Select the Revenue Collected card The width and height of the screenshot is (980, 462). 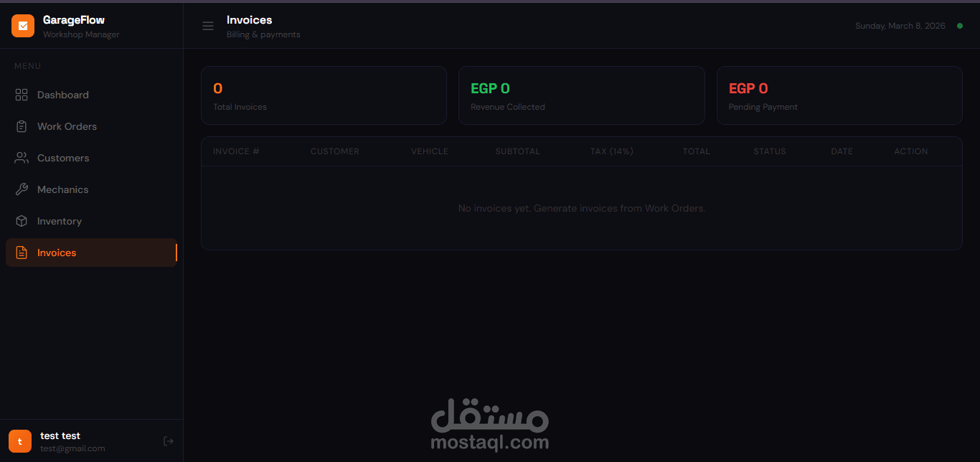[x=582, y=95]
